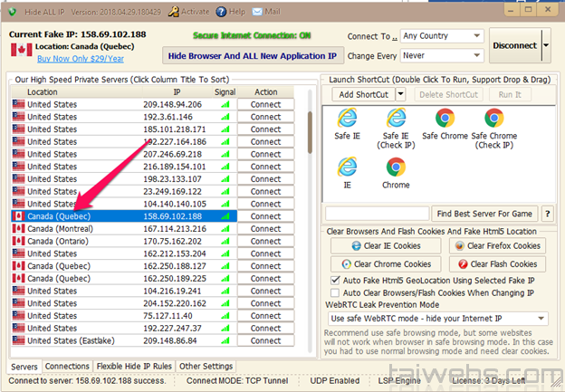Enable Auto Clear Browsers/Flash Cookies checkbox
This screenshot has height=392, width=565.
point(336,294)
